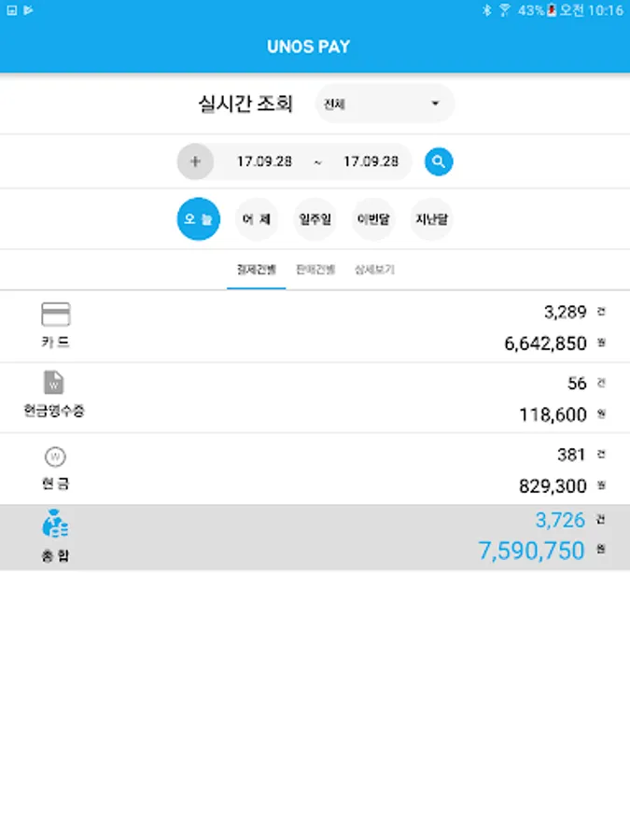Click the 결제건별 tab
The width and height of the screenshot is (630, 840).
click(x=256, y=270)
